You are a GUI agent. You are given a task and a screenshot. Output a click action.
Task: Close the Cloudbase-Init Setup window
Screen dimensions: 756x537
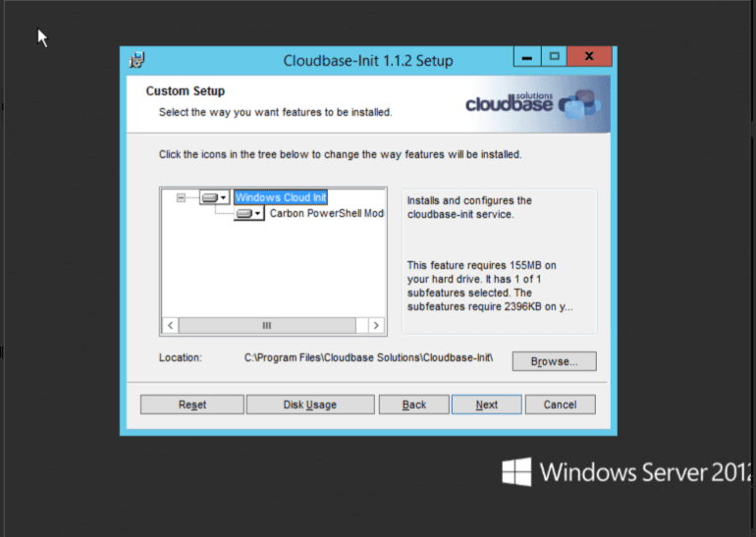pyautogui.click(x=589, y=57)
